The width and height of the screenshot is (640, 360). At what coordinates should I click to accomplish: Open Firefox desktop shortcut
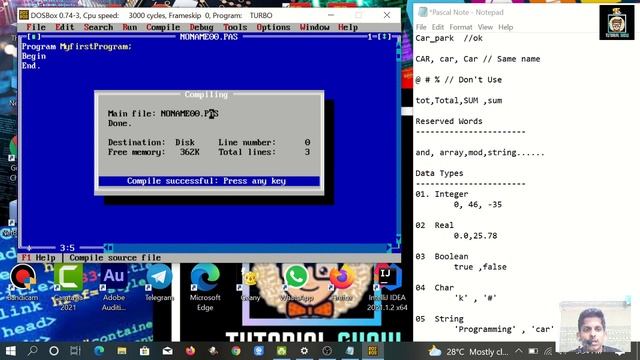point(342,283)
